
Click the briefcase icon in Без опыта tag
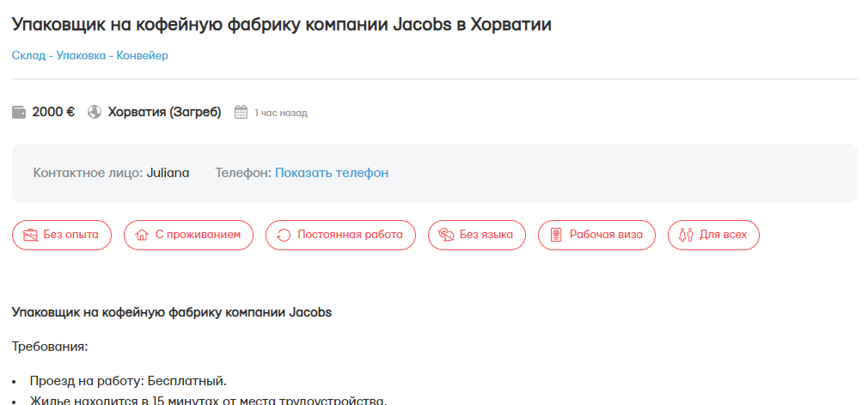[30, 235]
